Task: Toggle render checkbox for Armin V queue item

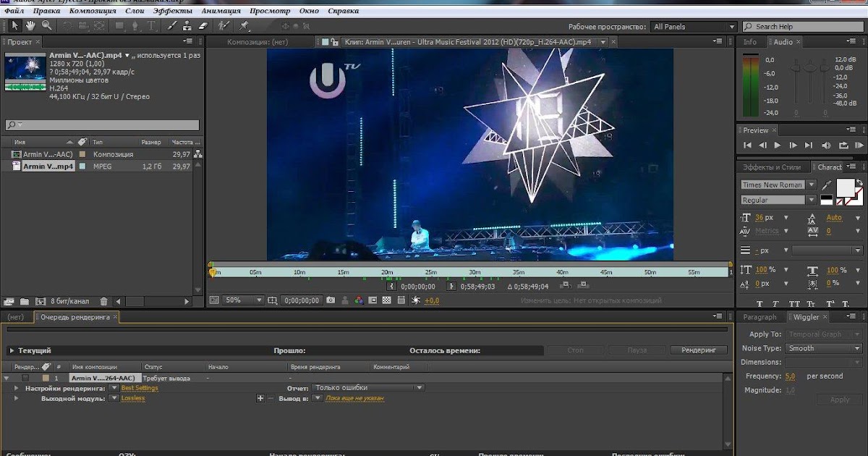Action: tap(25, 378)
